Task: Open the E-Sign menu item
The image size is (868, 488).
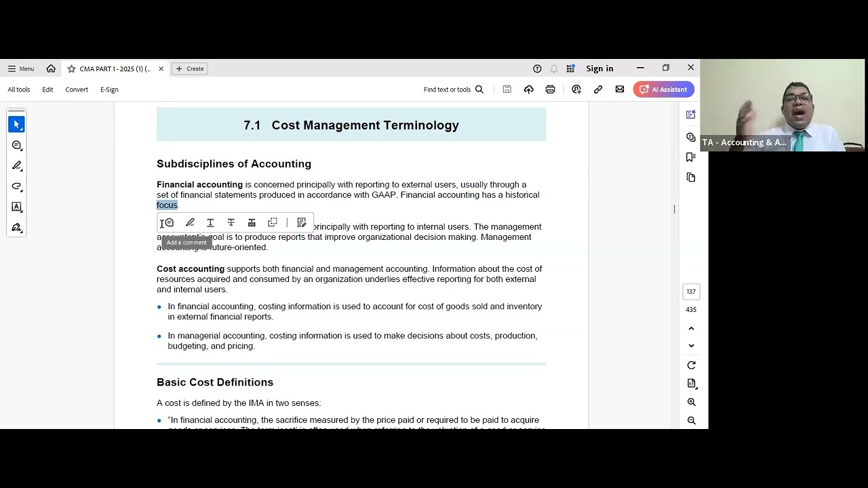Action: [x=109, y=89]
